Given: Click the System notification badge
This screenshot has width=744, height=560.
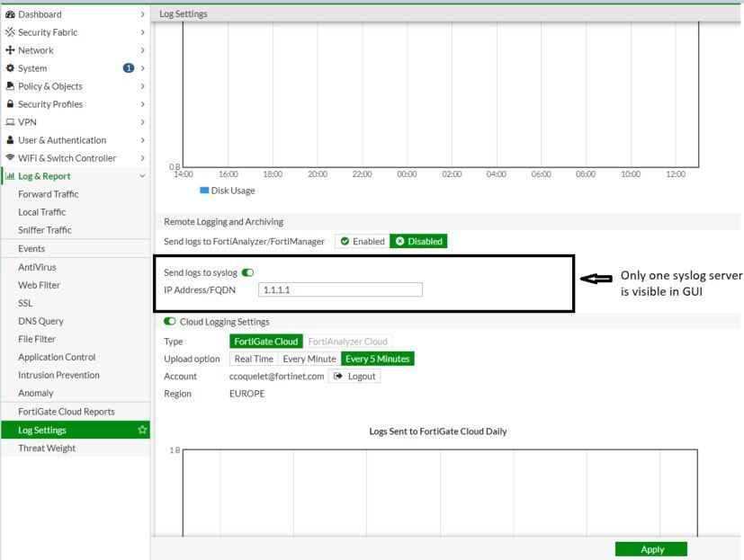Looking at the screenshot, I should [x=128, y=68].
